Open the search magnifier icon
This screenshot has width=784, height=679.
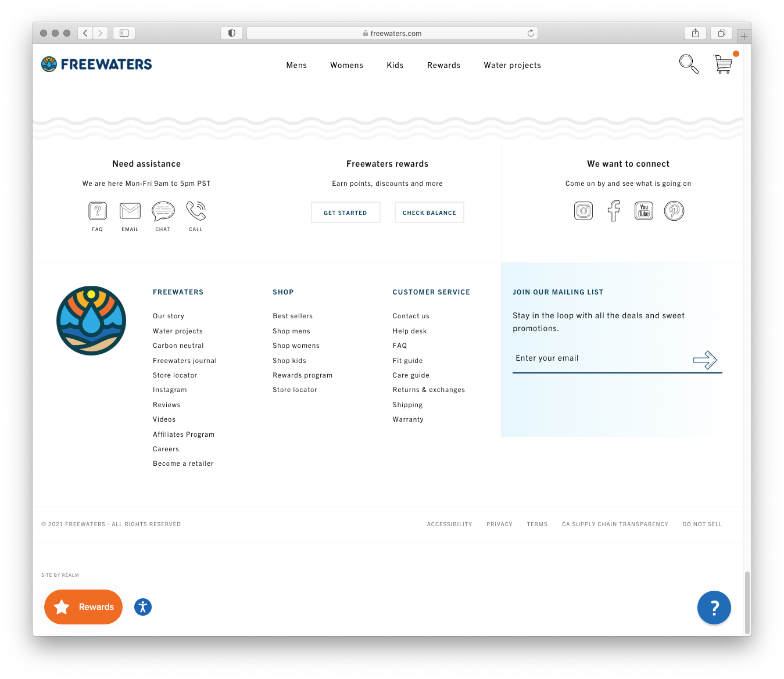click(x=689, y=64)
